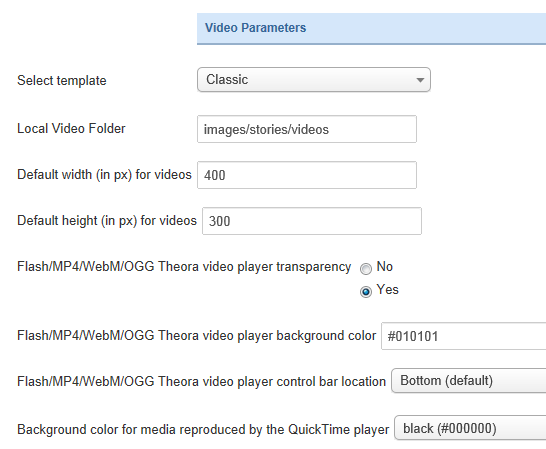Click the video player control bar location label
This screenshot has height=449, width=546.
pos(201,381)
